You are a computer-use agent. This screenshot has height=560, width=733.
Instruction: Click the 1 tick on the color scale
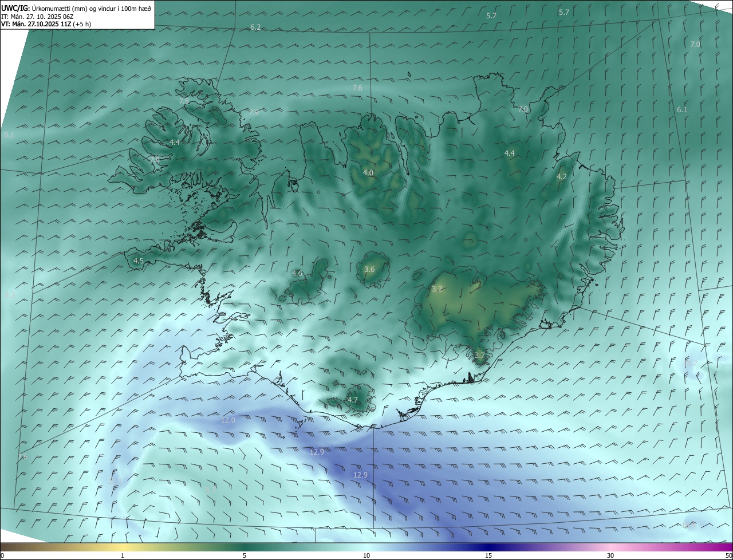tap(123, 555)
